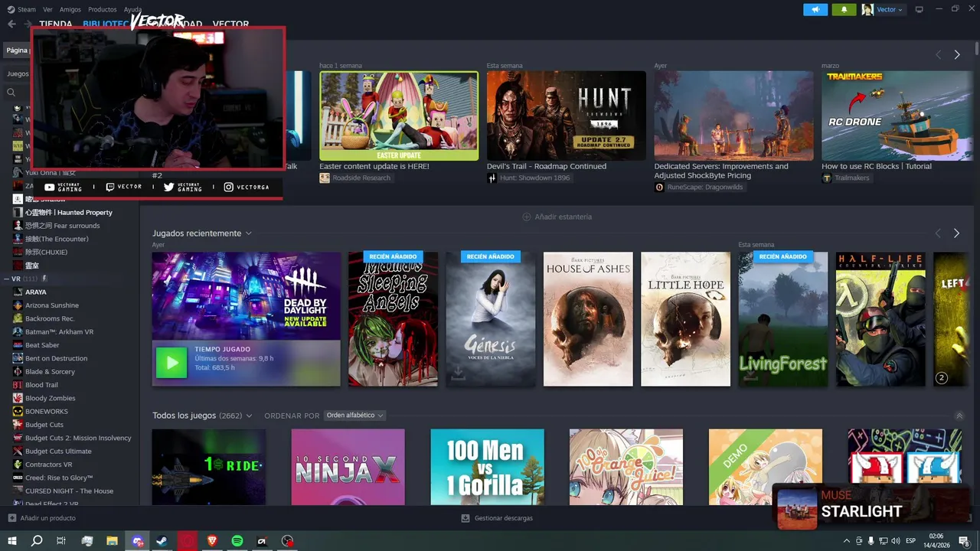
Task: Open the Amigos menu
Action: [x=70, y=9]
